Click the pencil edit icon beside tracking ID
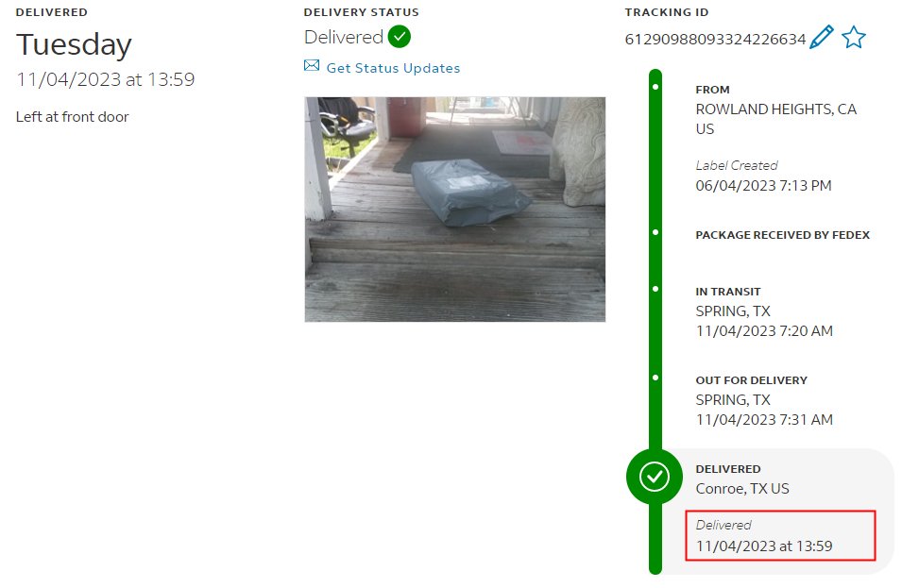The height and width of the screenshot is (588, 902). coord(822,38)
